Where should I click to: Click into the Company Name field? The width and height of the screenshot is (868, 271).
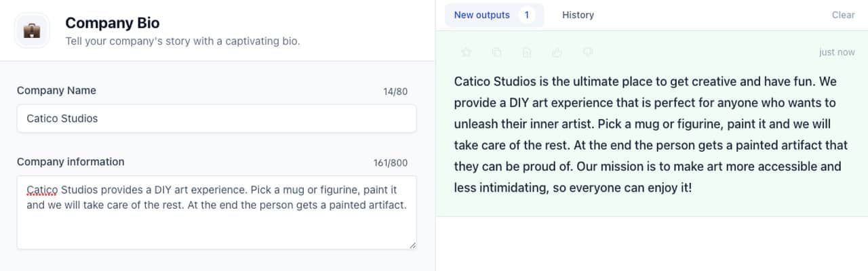pyautogui.click(x=216, y=119)
